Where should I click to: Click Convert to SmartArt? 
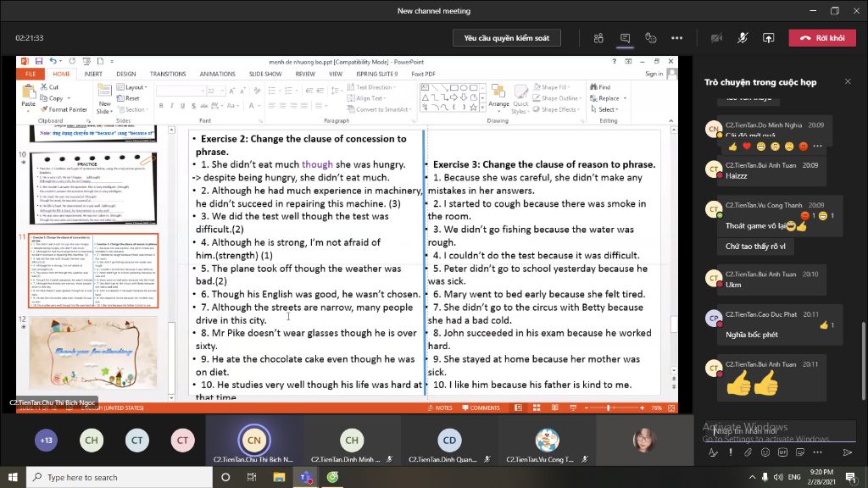coord(379,109)
